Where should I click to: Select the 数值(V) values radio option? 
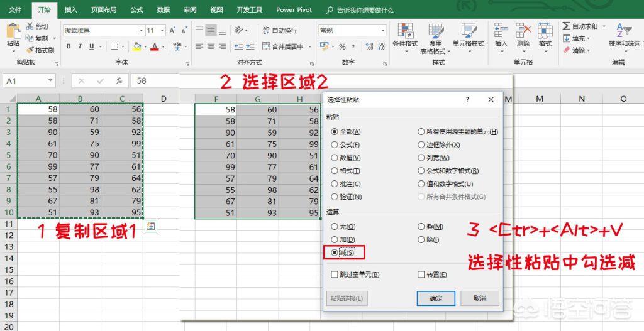(x=335, y=158)
